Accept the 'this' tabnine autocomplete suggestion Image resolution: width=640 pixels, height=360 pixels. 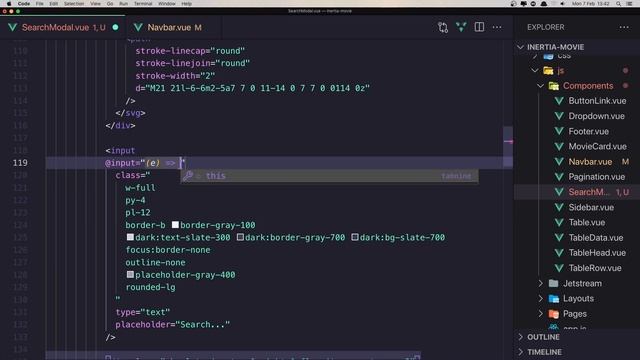click(x=329, y=176)
